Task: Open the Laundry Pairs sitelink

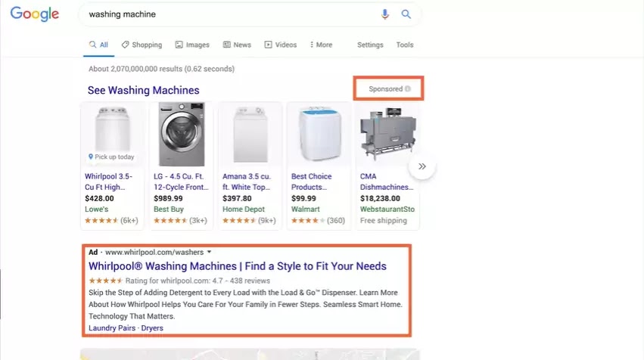Action: point(112,328)
